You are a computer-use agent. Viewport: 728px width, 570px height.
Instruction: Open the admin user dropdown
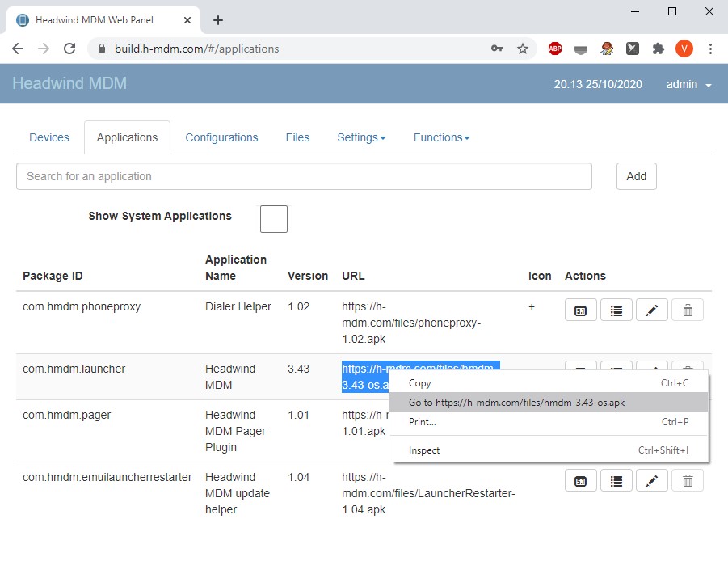(688, 84)
